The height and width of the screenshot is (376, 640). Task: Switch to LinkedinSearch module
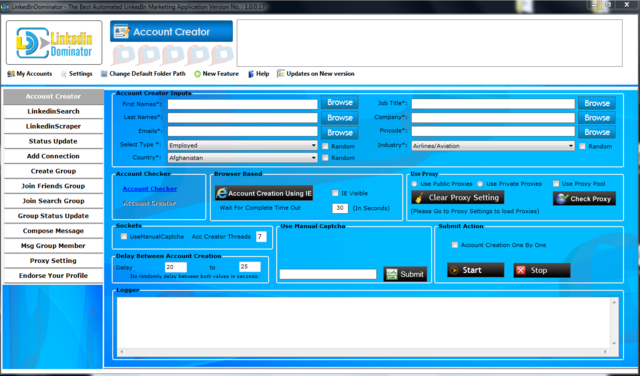(53, 111)
